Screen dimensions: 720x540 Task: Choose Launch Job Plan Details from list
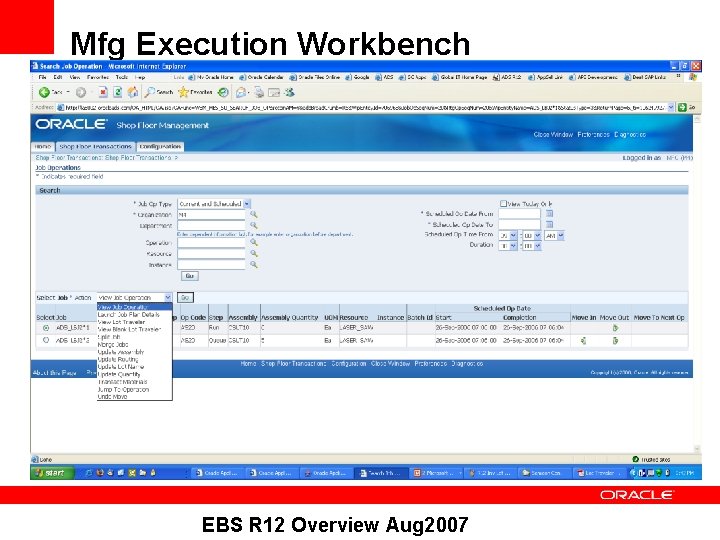click(x=129, y=315)
